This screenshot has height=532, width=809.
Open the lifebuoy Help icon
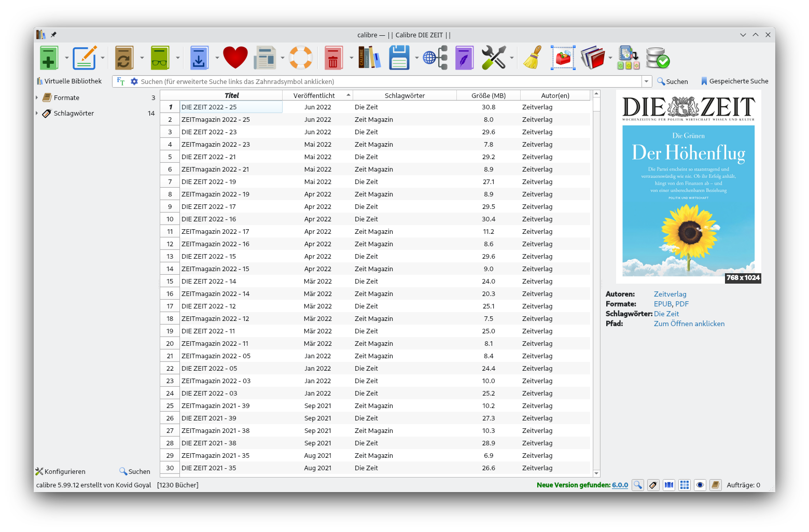[301, 58]
